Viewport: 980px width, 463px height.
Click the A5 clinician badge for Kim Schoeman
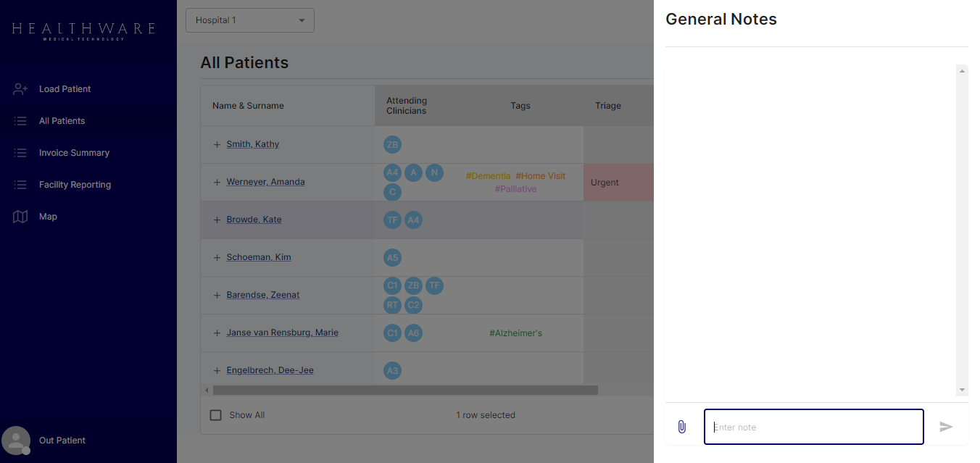coord(392,257)
